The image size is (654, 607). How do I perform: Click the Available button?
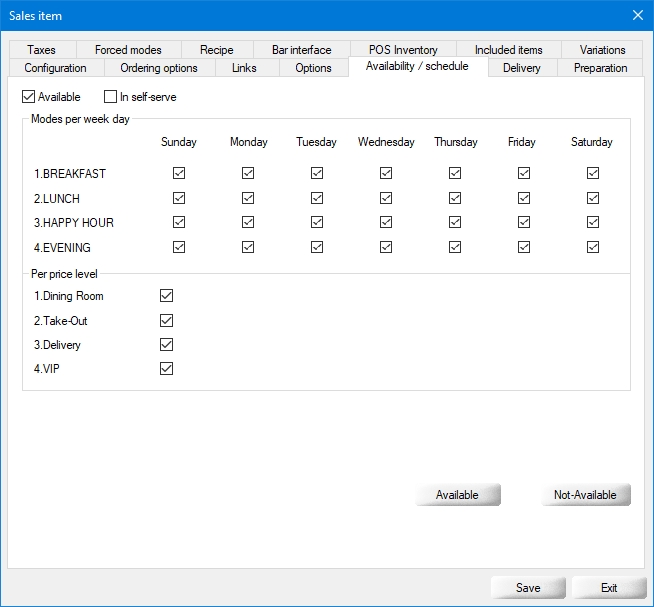pyautogui.click(x=457, y=495)
